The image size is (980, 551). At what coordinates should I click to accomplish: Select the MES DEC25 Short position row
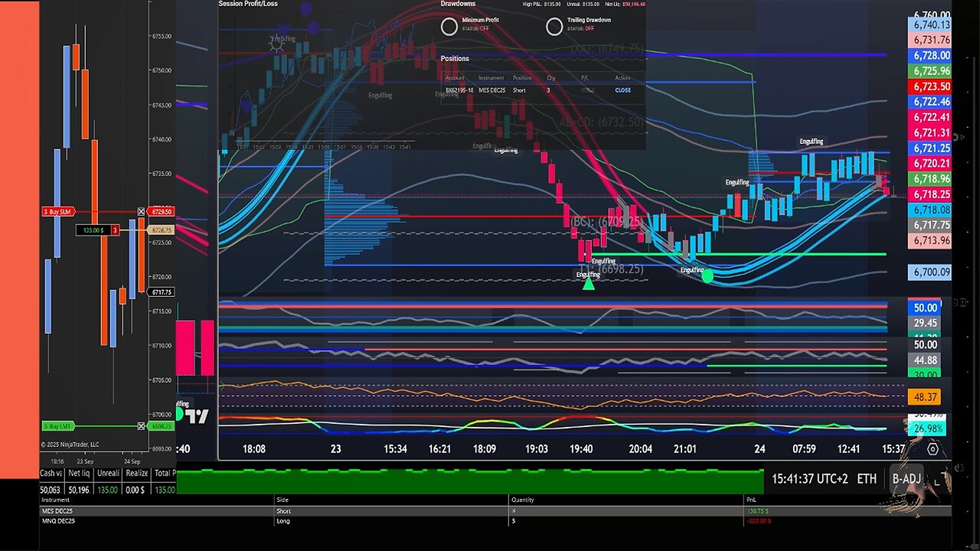[495, 510]
